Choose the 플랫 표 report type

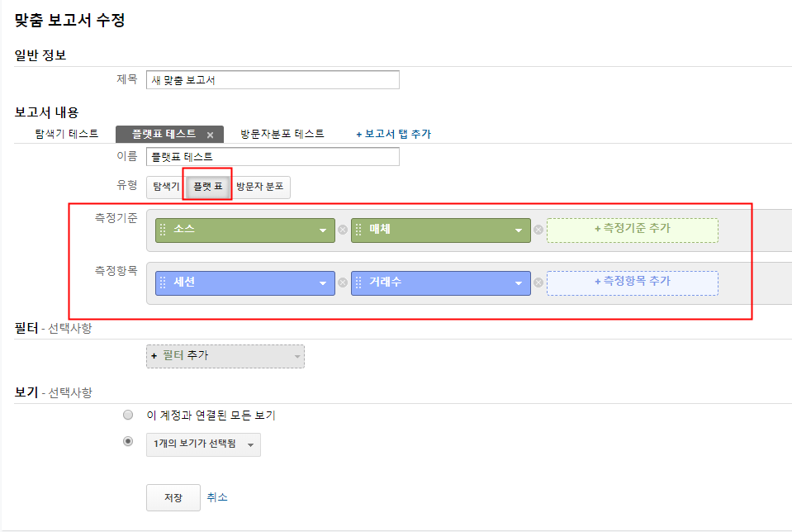coord(207,187)
